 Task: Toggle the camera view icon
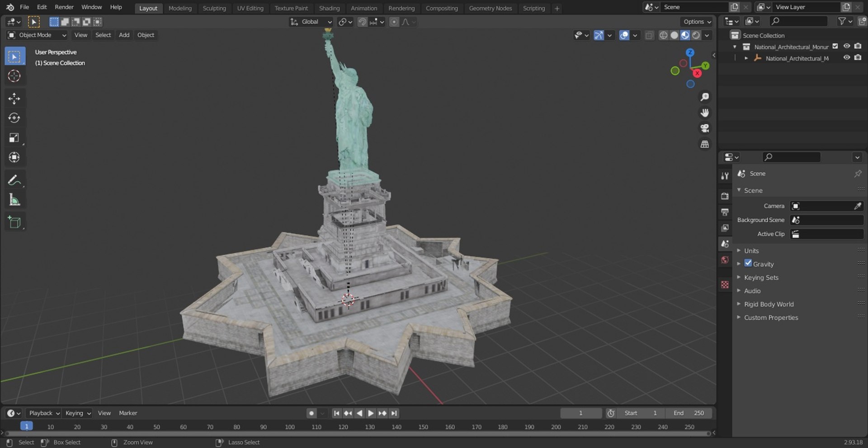coord(704,128)
